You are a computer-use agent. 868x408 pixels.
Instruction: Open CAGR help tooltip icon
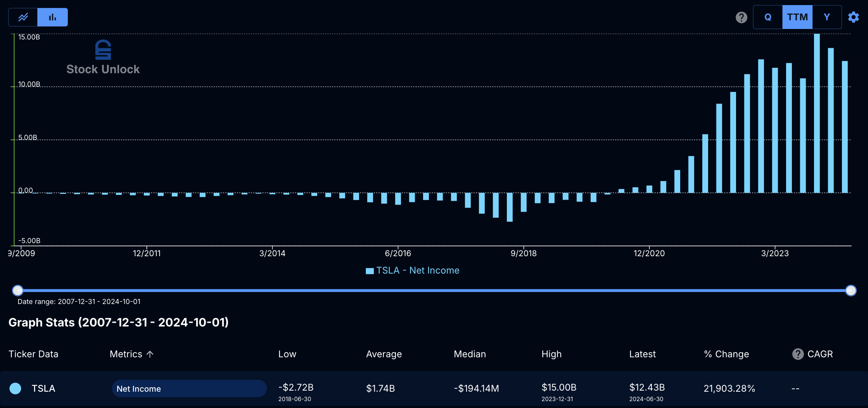798,354
